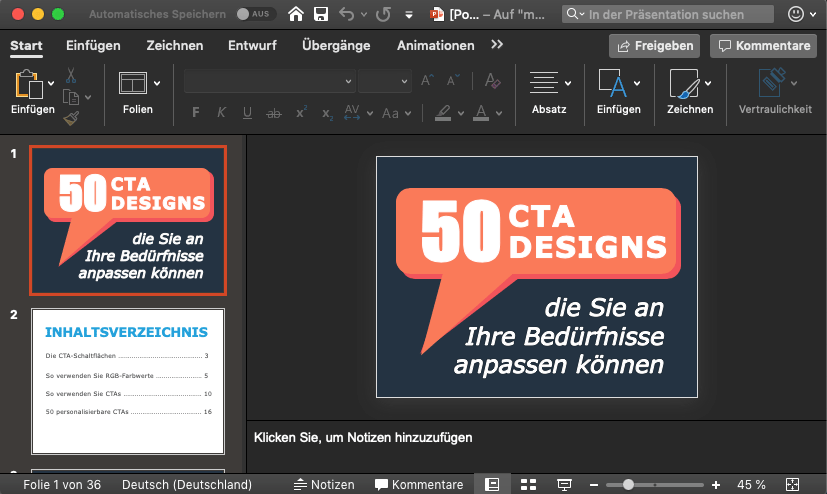Start slideshow presentation view icon
827x494 pixels.
[x=564, y=485]
